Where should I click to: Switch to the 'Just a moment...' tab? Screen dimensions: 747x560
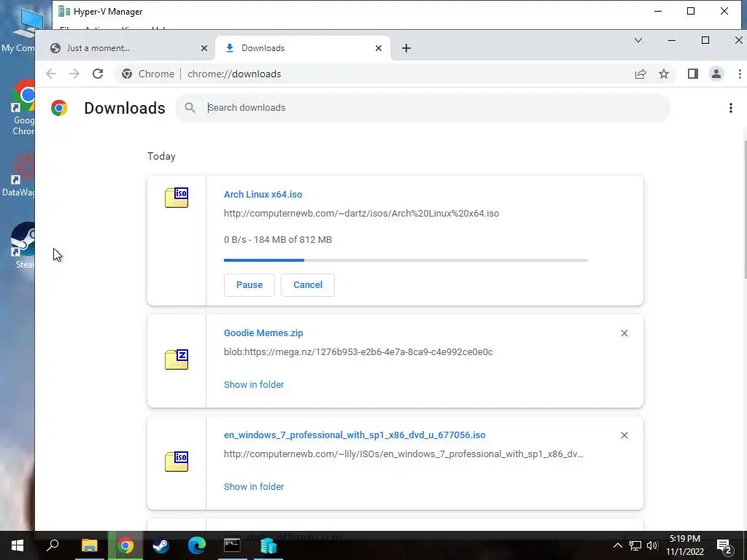[x=125, y=48]
